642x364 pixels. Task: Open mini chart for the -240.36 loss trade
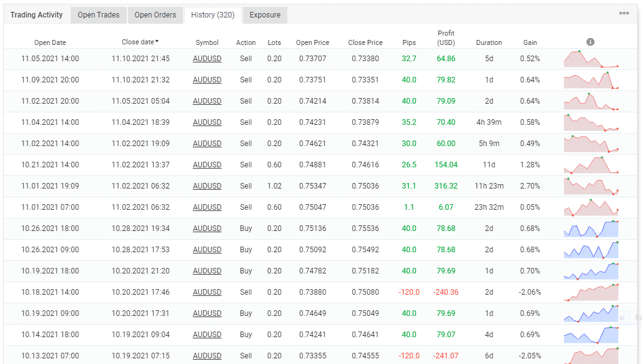coord(591,292)
